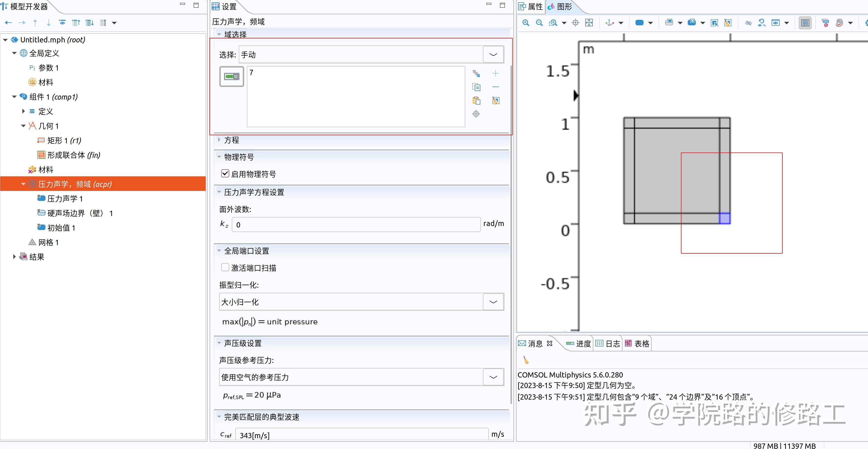Click the blue domain selection mode icon
This screenshot has width=868, height=449.
tap(639, 23)
